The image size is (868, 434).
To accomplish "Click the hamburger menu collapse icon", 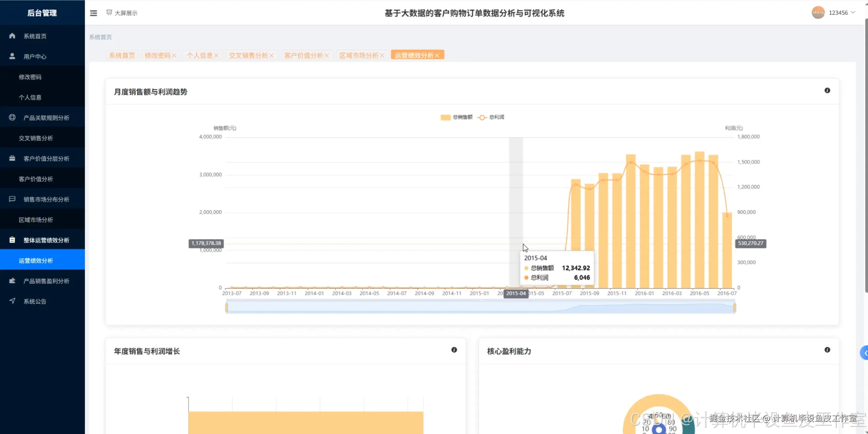I will (x=93, y=13).
